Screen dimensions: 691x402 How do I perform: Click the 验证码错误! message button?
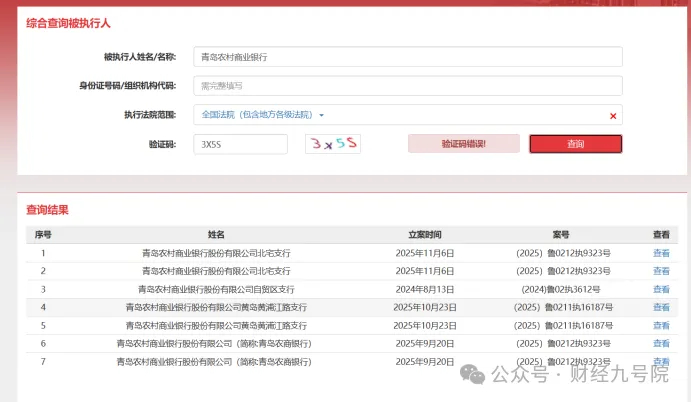(x=464, y=144)
